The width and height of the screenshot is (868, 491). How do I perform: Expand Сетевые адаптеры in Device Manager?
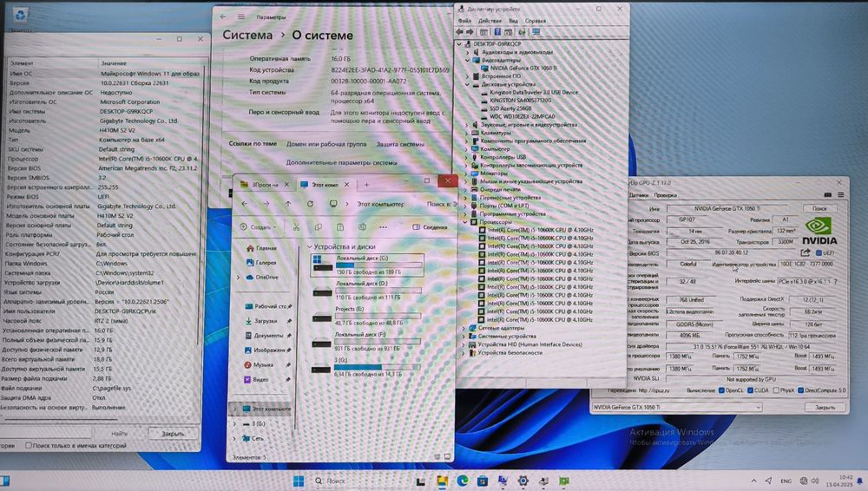click(x=464, y=328)
